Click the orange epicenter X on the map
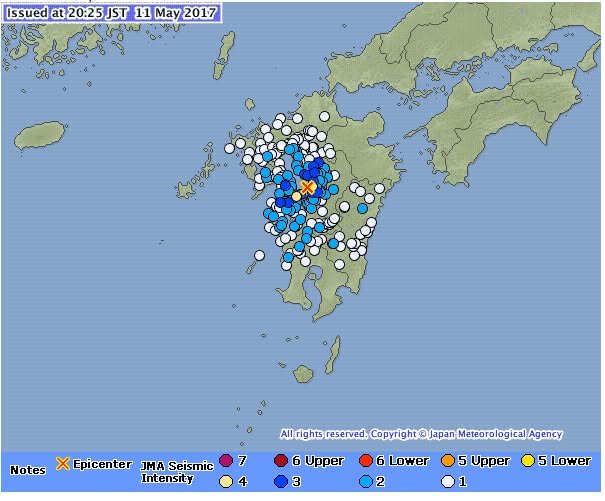This screenshot has height=501, width=605. (x=308, y=187)
